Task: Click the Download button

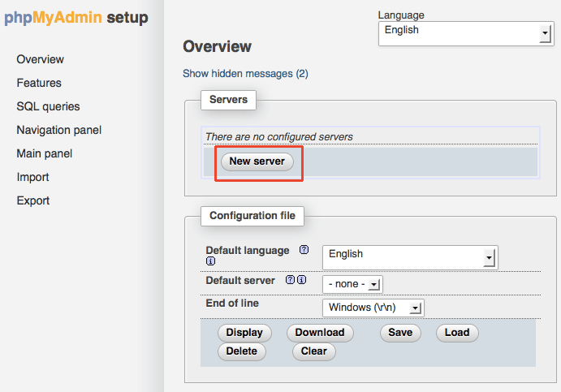Action: click(320, 333)
